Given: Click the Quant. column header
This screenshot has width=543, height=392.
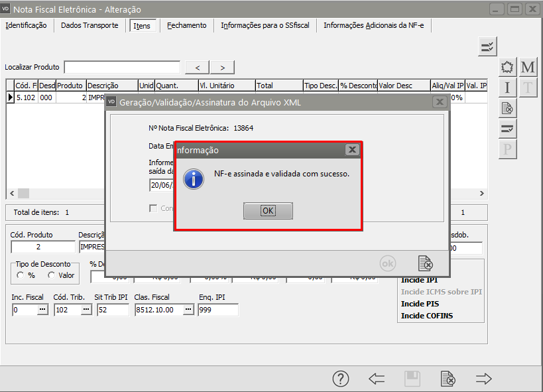Looking at the screenshot, I should point(176,86).
